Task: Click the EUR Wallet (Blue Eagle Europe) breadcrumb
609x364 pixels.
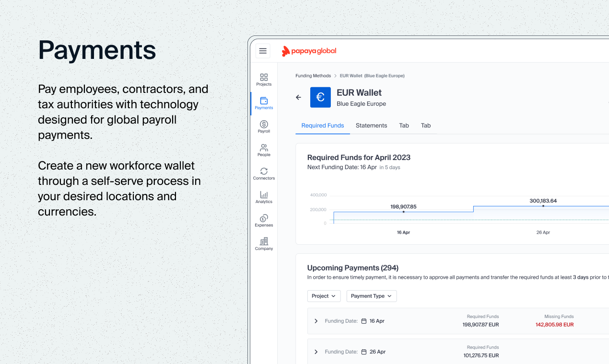Action: coord(372,76)
